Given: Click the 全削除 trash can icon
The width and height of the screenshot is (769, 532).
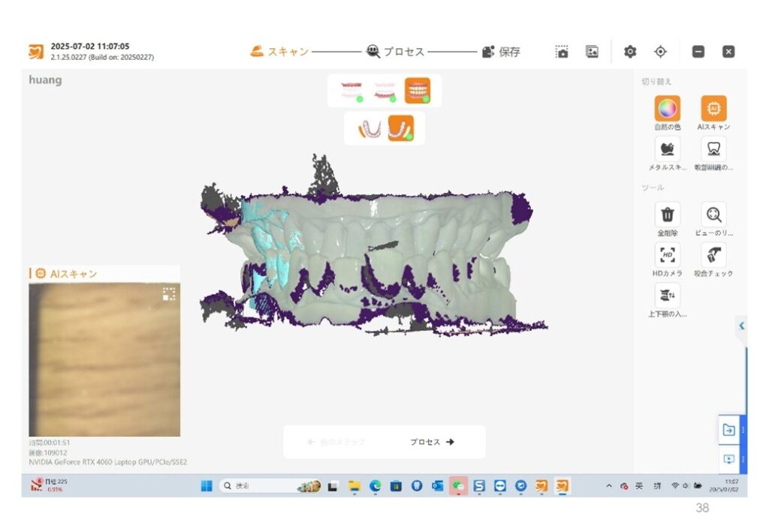Looking at the screenshot, I should tap(667, 215).
